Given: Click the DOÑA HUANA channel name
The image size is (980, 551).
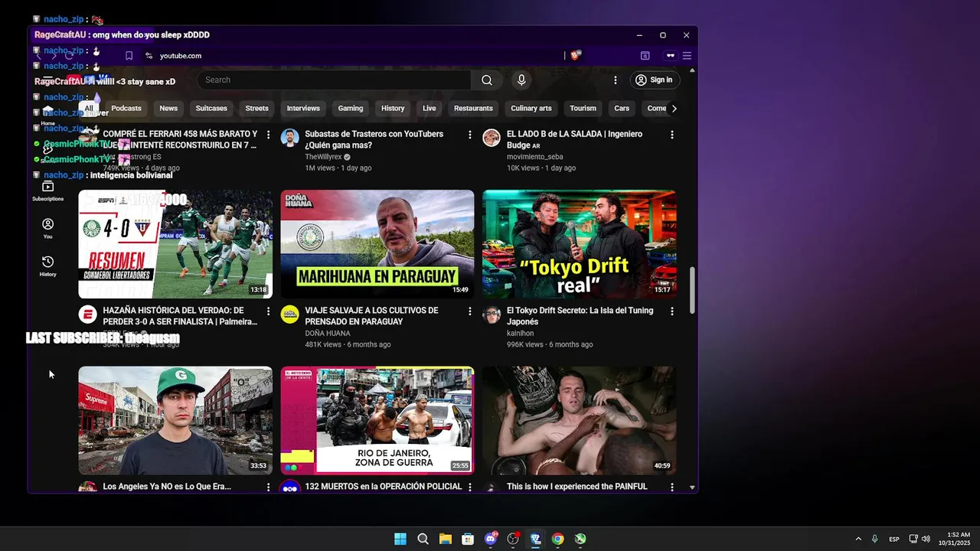Looking at the screenshot, I should click(328, 333).
